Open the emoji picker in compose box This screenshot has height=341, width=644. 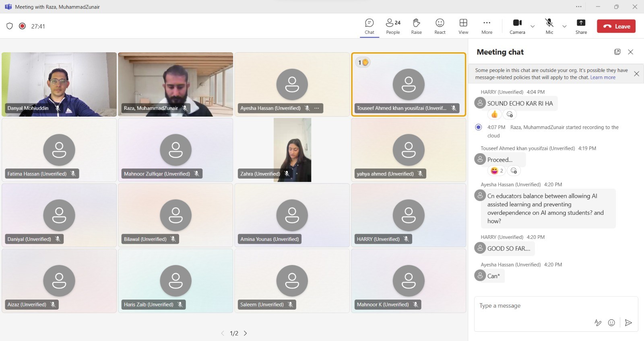(x=611, y=323)
